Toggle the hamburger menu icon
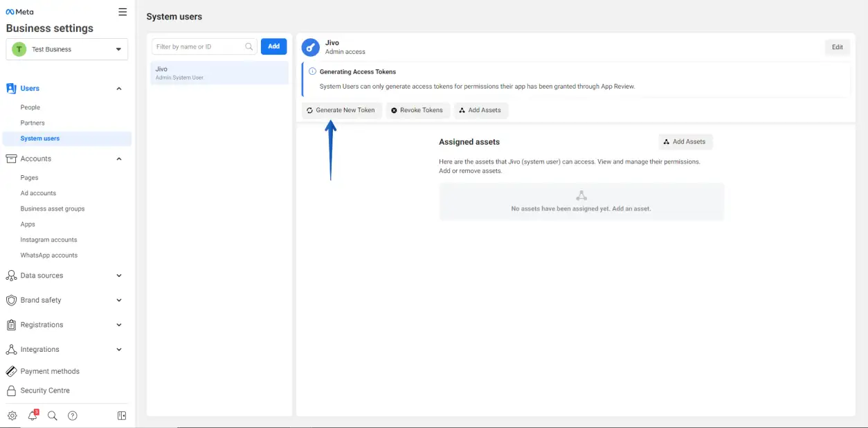The height and width of the screenshot is (428, 868). coord(123,12)
